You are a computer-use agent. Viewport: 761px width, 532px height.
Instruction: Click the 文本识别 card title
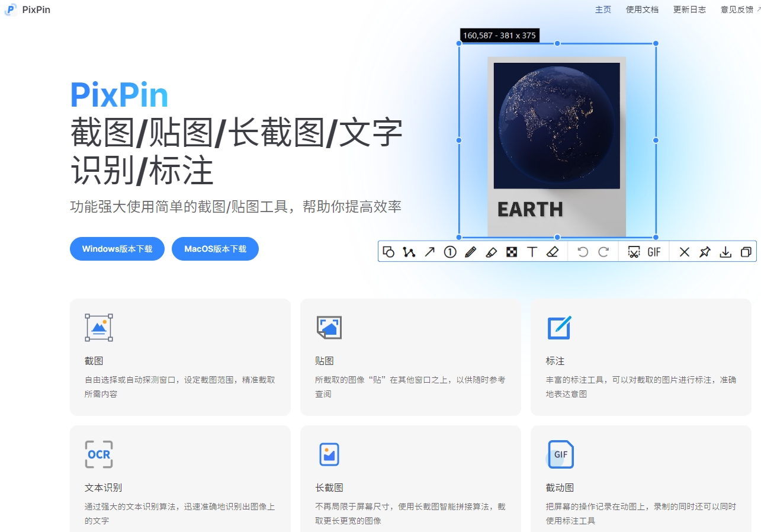104,488
